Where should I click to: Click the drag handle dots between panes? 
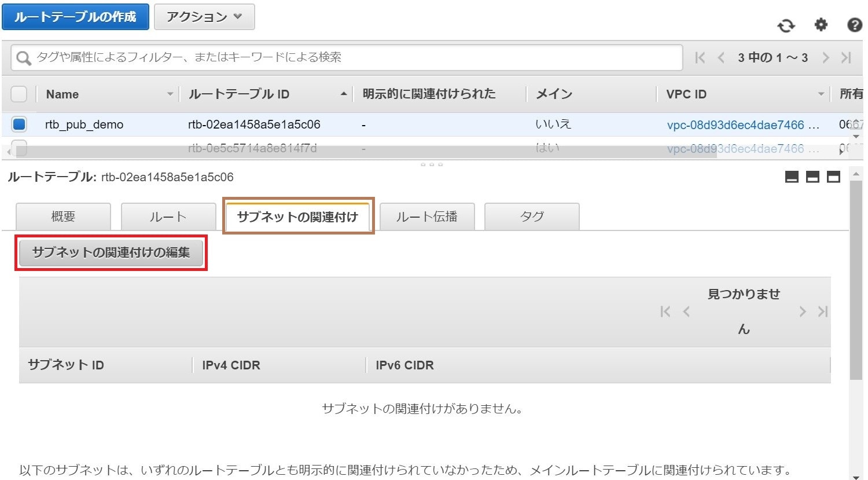[x=432, y=164]
